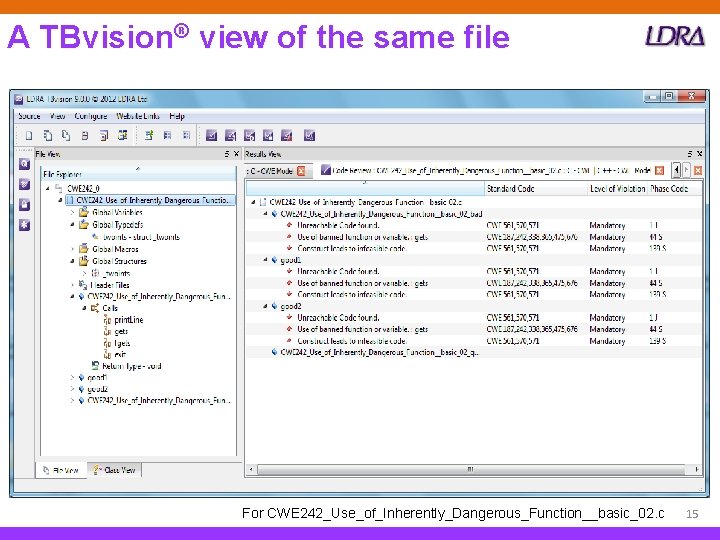This screenshot has width=720, height=540.
Task: Collapse the basic_02_bad function results group
Action: tap(265, 214)
